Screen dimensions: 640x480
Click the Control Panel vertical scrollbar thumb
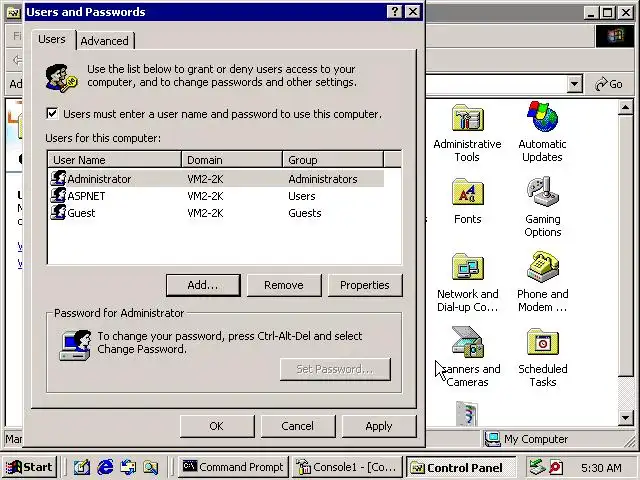click(625, 246)
